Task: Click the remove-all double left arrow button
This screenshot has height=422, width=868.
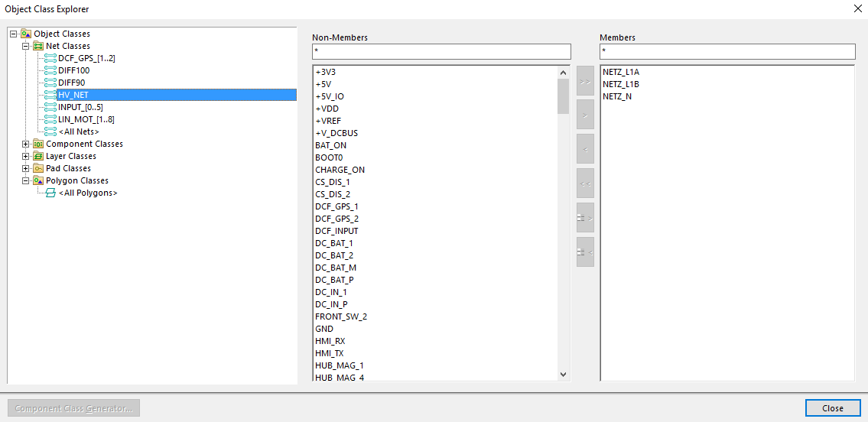Action: (585, 183)
